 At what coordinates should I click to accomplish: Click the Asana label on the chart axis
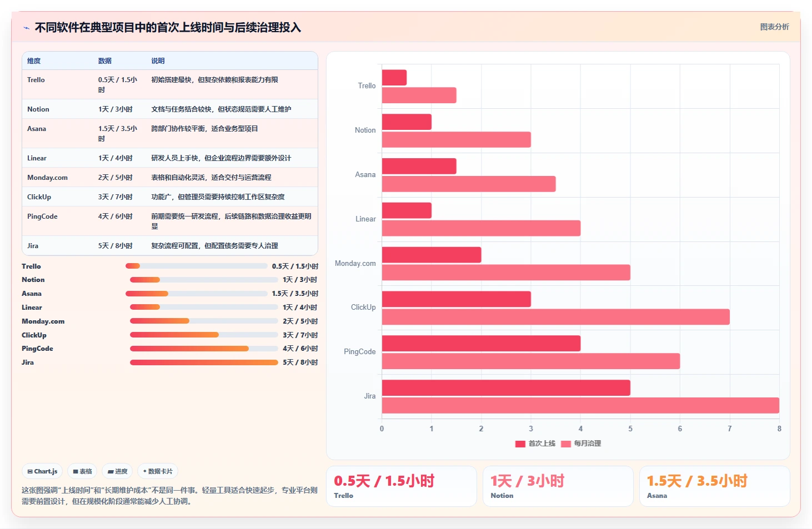pos(365,174)
